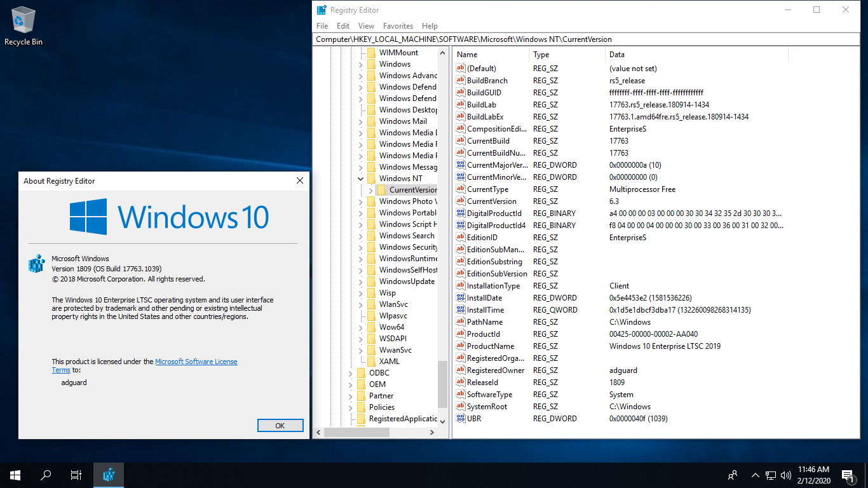Click the data 'Windows 10 Enterprise LTSC 2019'
This screenshot has width=868, height=488.
click(x=665, y=346)
